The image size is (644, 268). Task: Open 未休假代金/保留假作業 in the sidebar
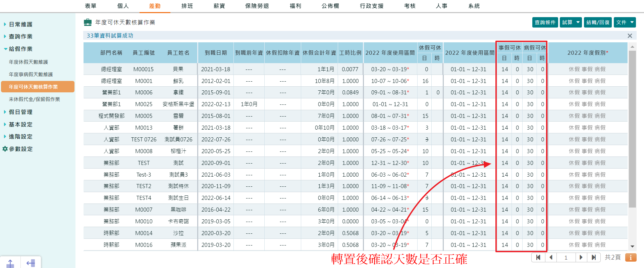tap(35, 99)
